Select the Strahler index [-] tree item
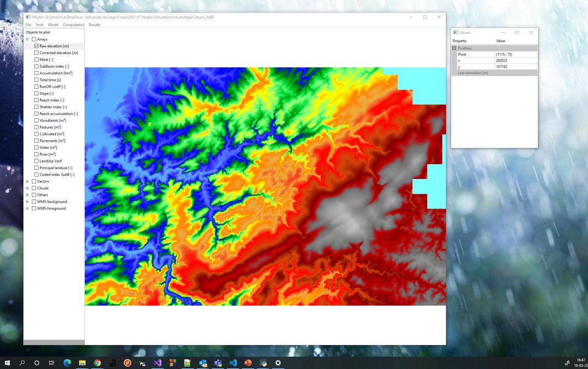The image size is (588, 369). (x=53, y=107)
